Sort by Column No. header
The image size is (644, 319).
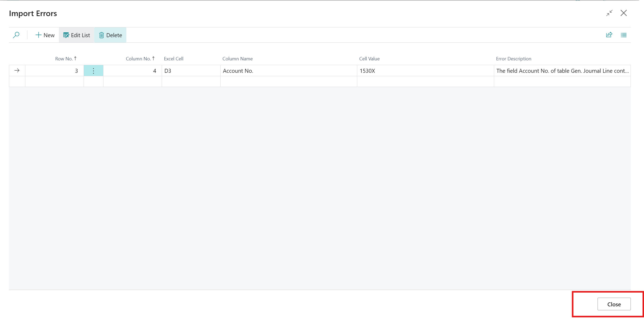click(x=138, y=59)
